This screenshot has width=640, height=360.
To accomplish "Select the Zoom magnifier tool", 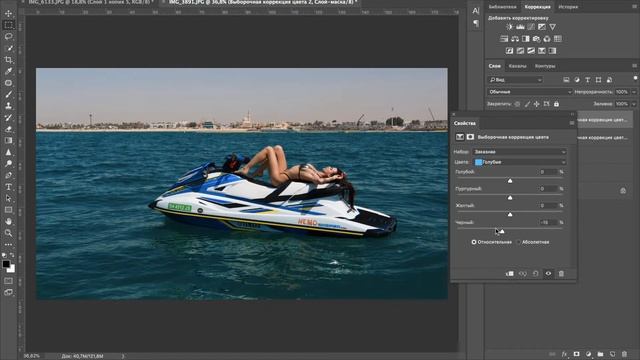I will 8,233.
